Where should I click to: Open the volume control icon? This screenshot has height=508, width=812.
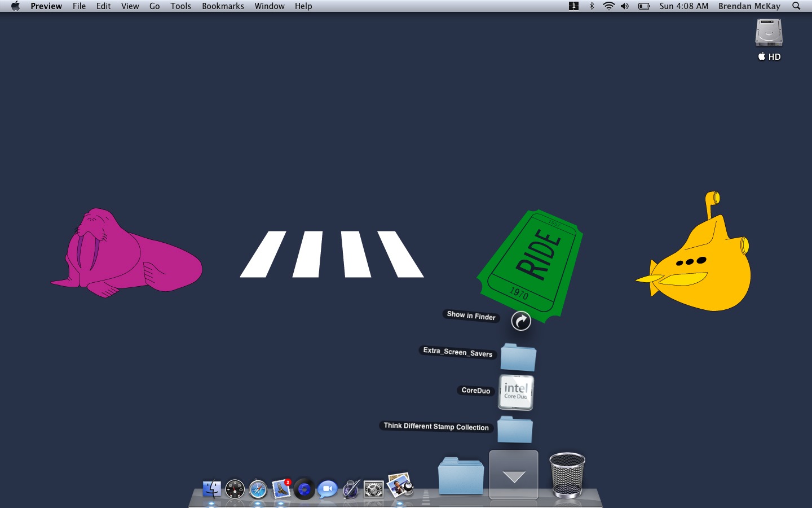tap(625, 6)
